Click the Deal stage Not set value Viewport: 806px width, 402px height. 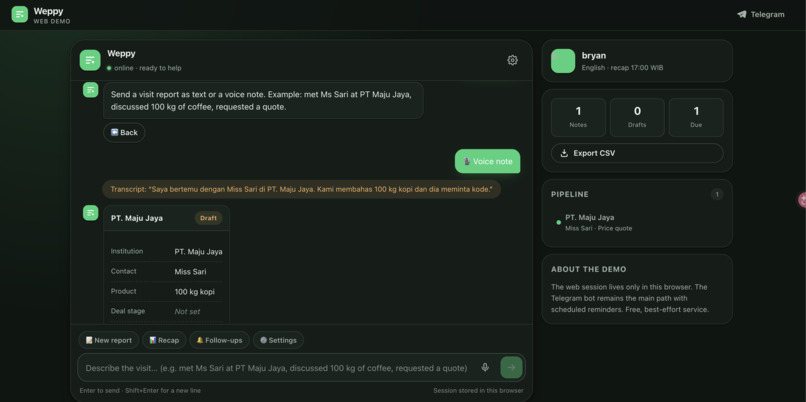coord(187,312)
